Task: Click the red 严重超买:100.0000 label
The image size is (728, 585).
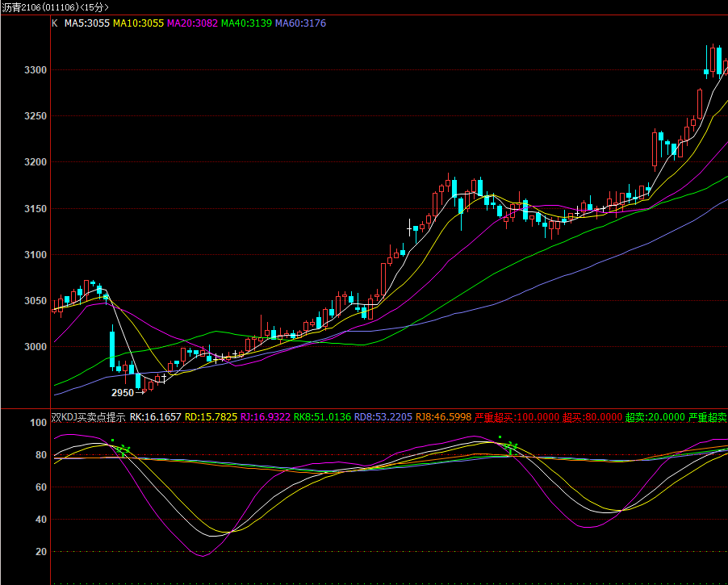Action: [517, 417]
